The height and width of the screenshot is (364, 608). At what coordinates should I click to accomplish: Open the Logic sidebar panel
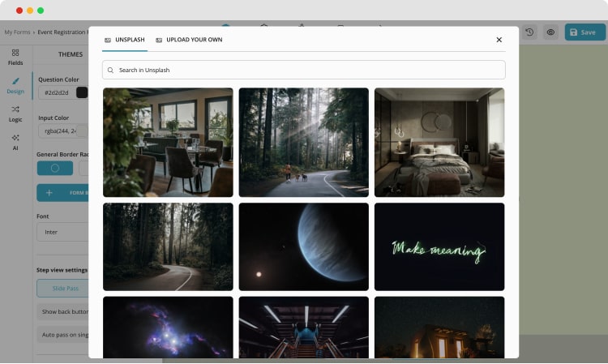click(x=15, y=114)
